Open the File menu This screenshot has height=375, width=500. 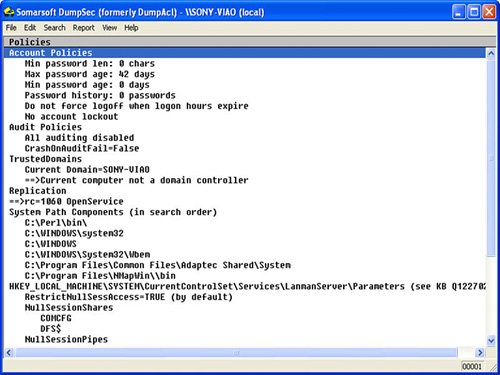pyautogui.click(x=11, y=28)
